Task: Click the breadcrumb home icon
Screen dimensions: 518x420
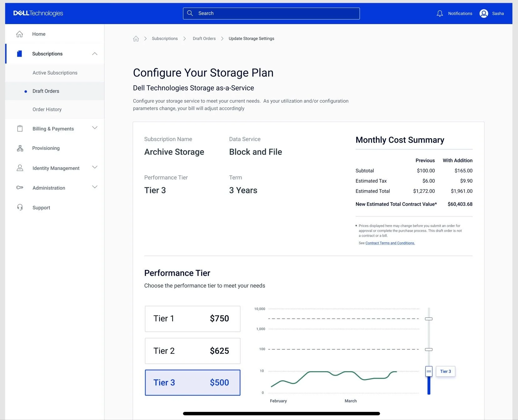Action: [x=136, y=38]
